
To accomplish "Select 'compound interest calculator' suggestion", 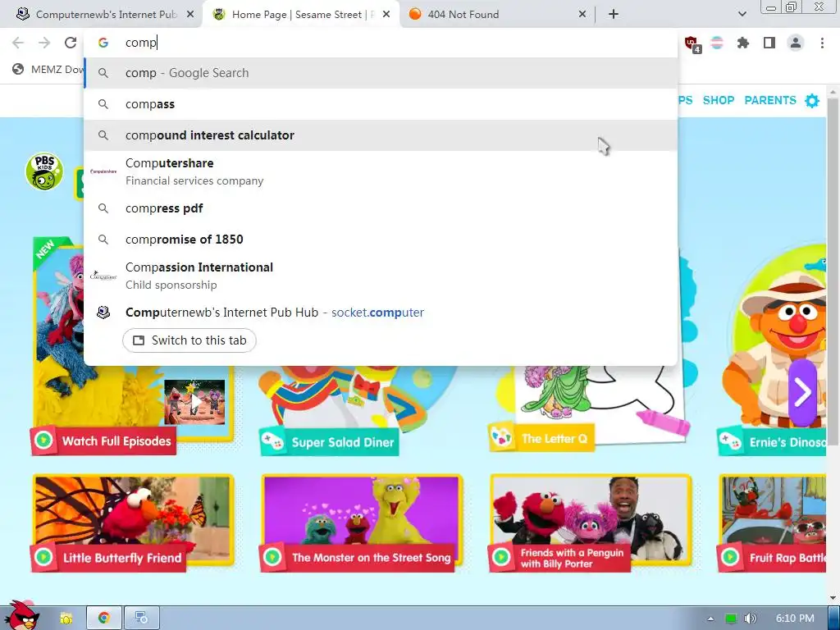I will tap(381, 135).
